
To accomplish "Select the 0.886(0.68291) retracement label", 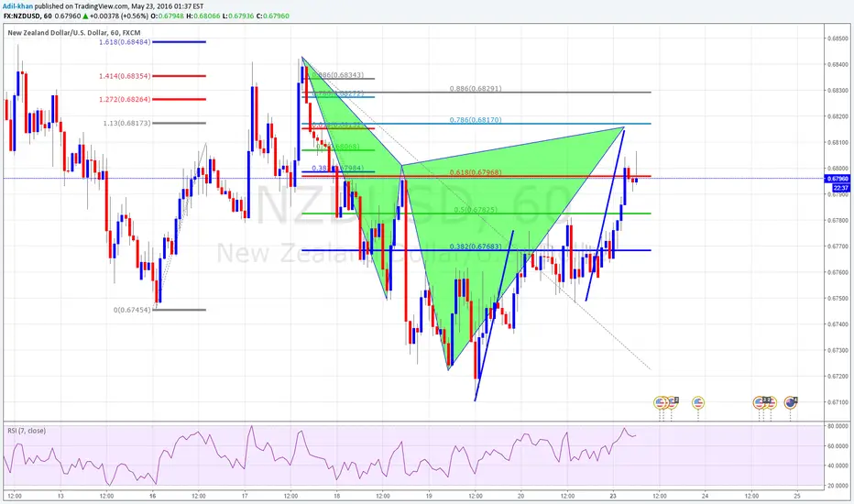I will tap(476, 88).
